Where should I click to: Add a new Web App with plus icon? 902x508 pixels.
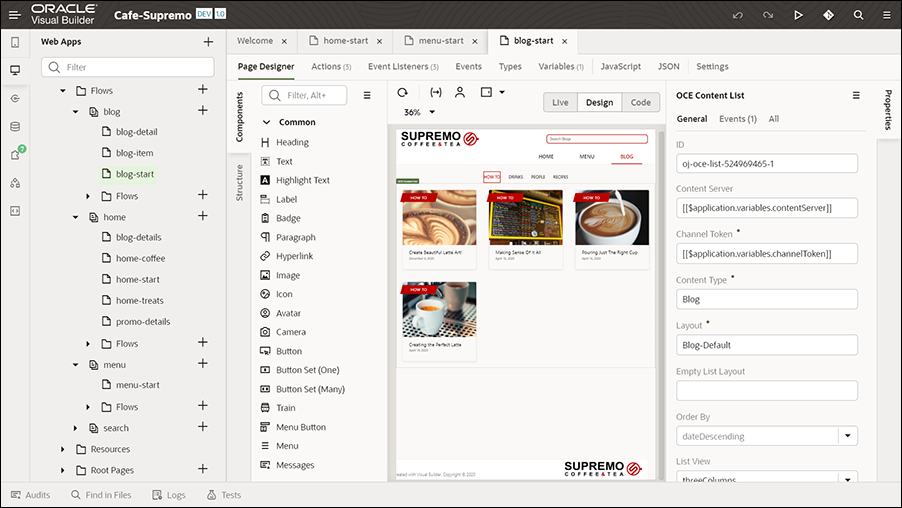pyautogui.click(x=208, y=41)
